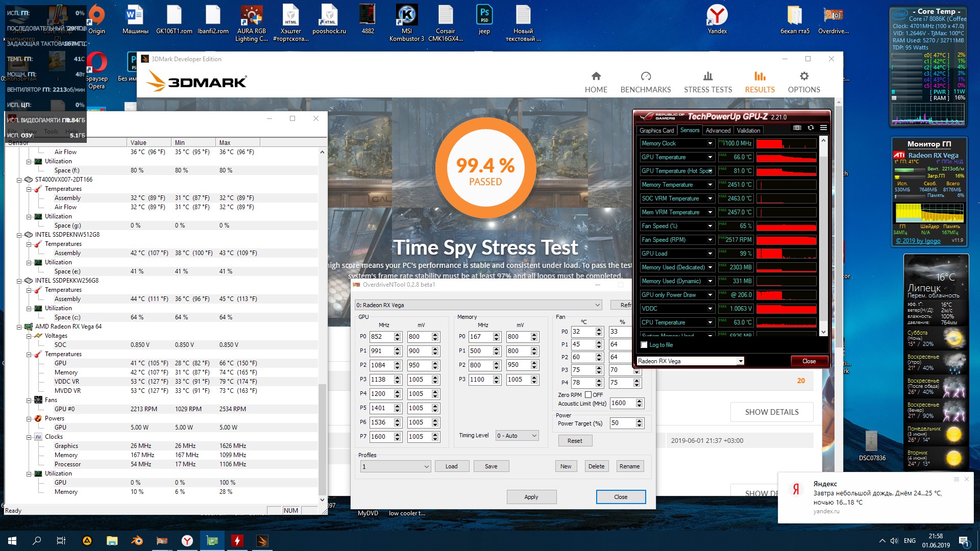Click GPU-Z screenshot camera icon

[x=797, y=128]
